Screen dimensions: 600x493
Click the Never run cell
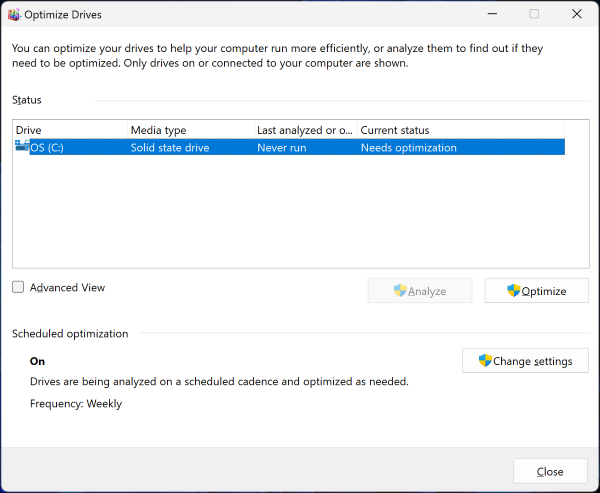click(282, 148)
